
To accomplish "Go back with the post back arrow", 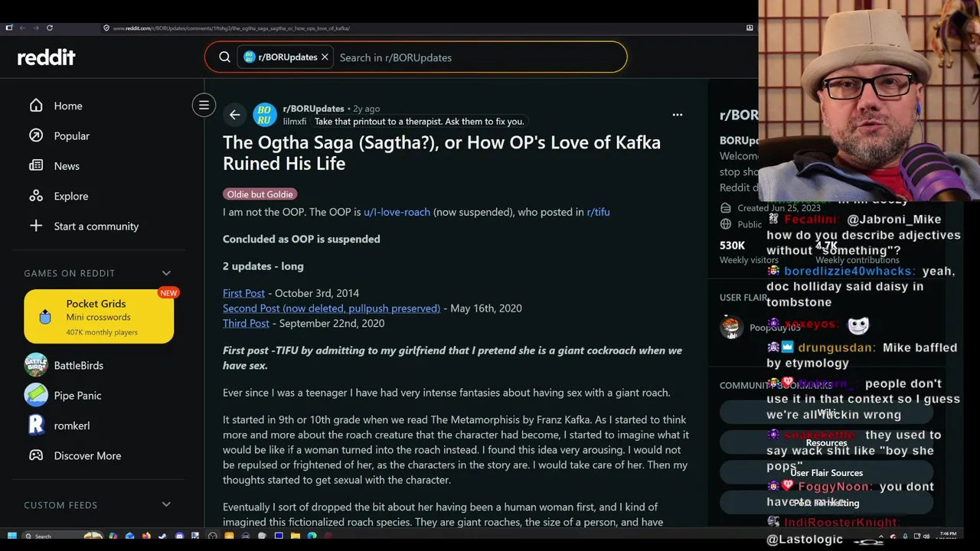I will point(235,115).
